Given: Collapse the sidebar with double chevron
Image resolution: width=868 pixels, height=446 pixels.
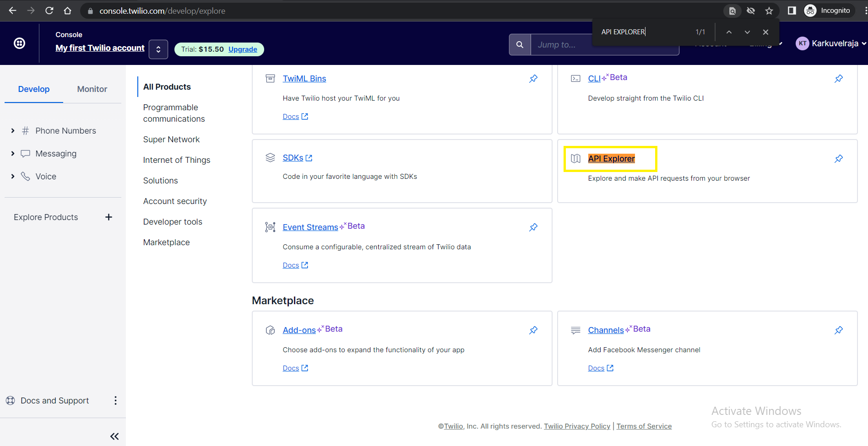Looking at the screenshot, I should pos(114,436).
